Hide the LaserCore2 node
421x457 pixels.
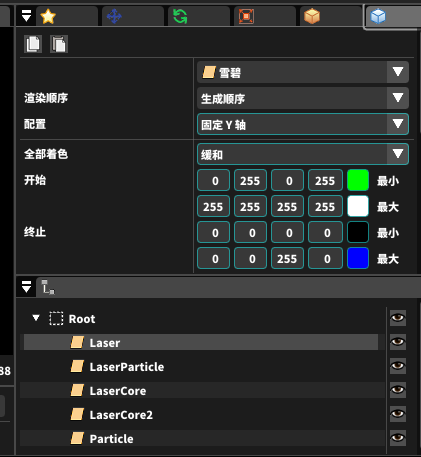[x=398, y=414]
